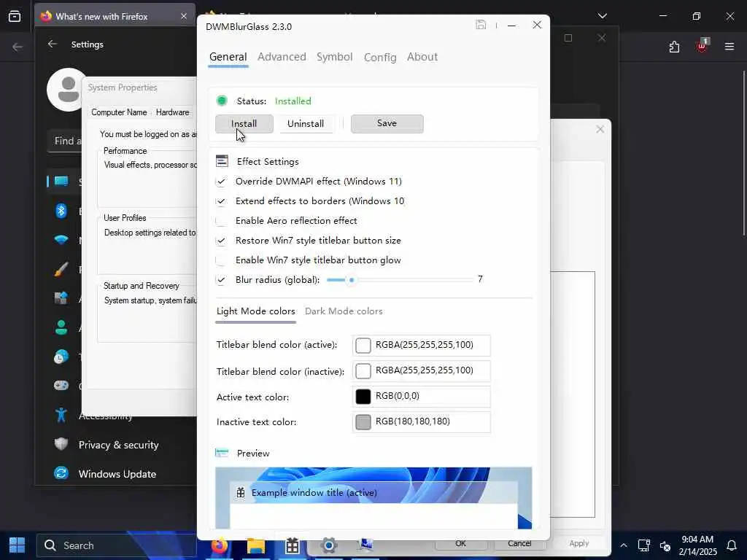Switch to the About tab
Viewport: 747px width, 560px height.
tap(422, 57)
